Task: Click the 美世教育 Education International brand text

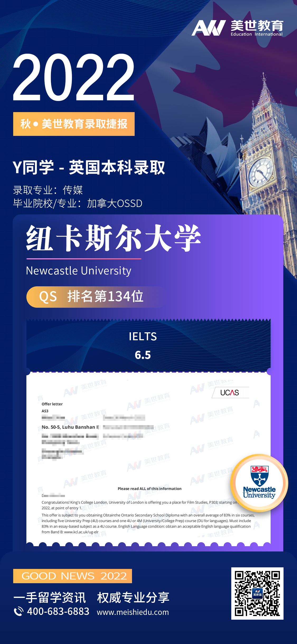Action: point(257,28)
